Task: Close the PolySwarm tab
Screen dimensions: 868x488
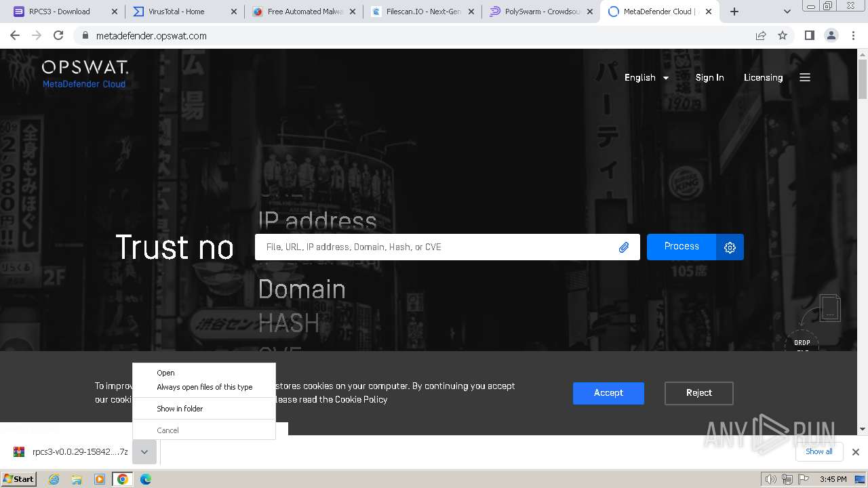Action: click(589, 12)
